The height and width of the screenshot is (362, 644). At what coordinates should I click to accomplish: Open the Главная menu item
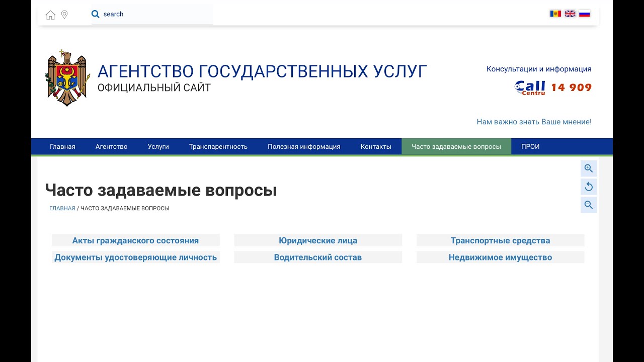[x=62, y=147]
